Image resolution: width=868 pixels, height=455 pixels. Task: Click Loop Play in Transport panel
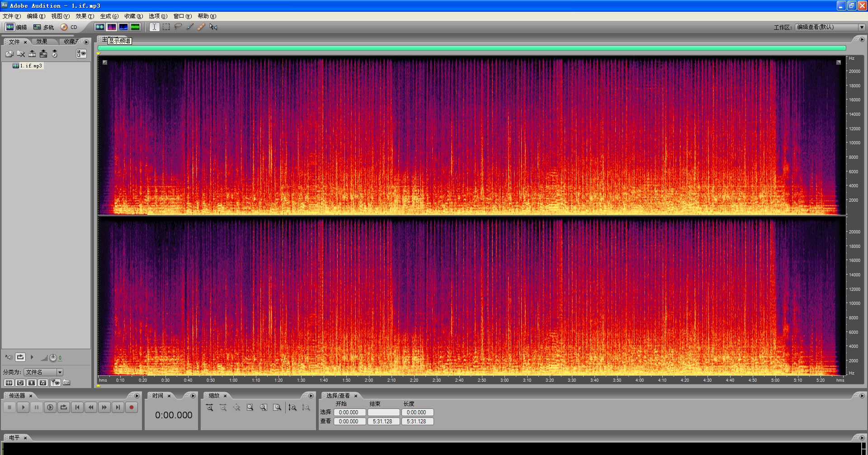64,408
